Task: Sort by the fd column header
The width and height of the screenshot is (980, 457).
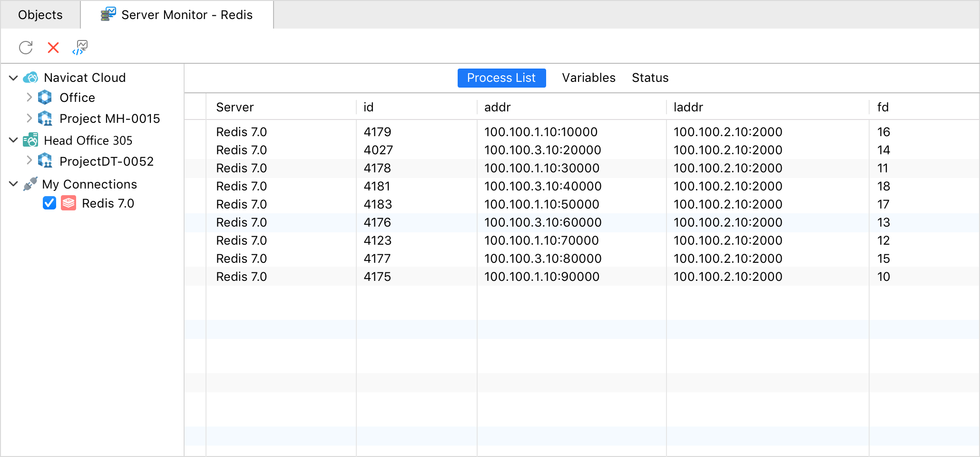Action: [x=924, y=107]
